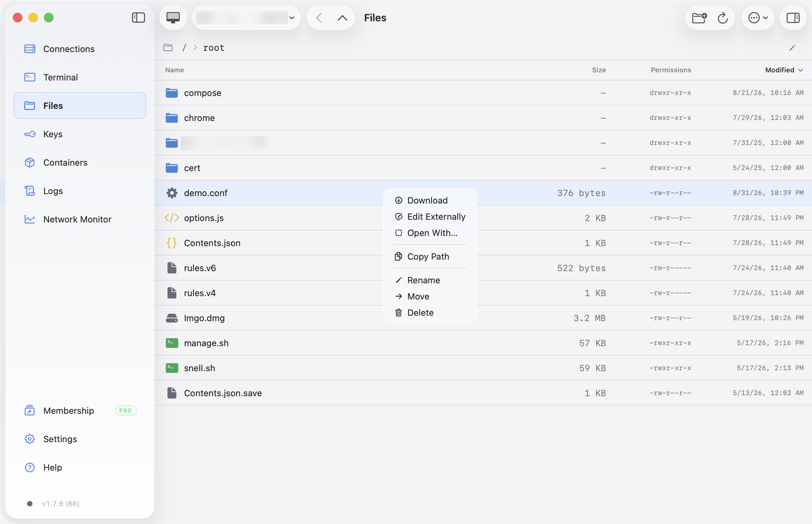Select the compose folder row
Screen dimensions: 812x524
click(x=483, y=93)
